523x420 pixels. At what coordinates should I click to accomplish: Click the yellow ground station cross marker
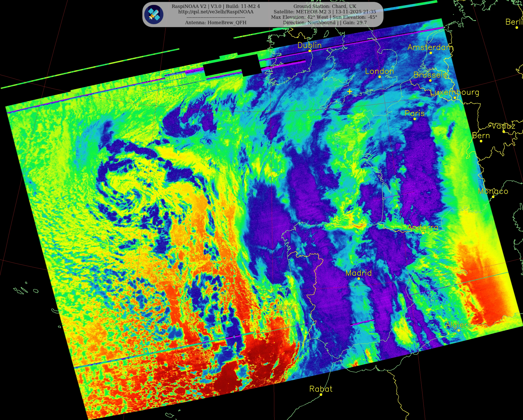350,92
